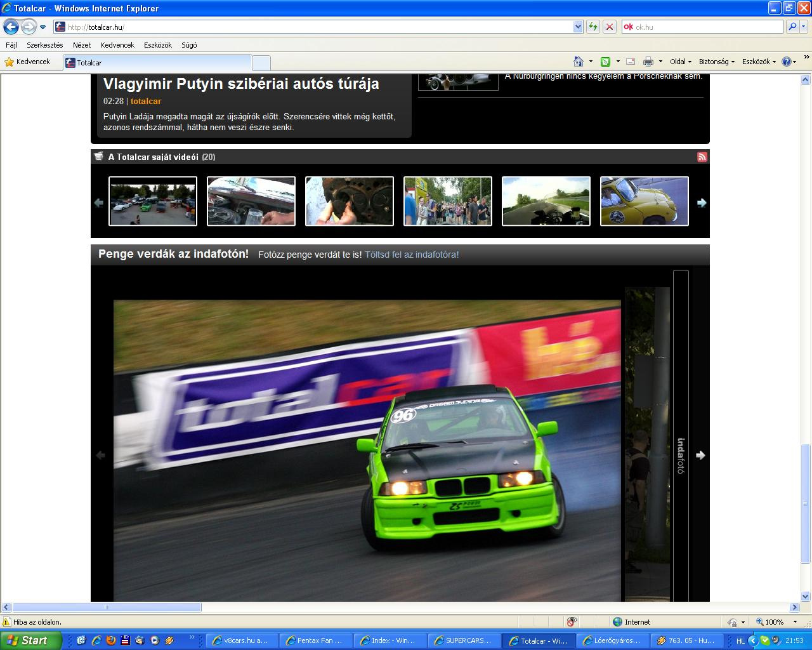This screenshot has height=650, width=812.
Task: Open the recent pages dropdown beside Forward
Action: click(x=43, y=27)
